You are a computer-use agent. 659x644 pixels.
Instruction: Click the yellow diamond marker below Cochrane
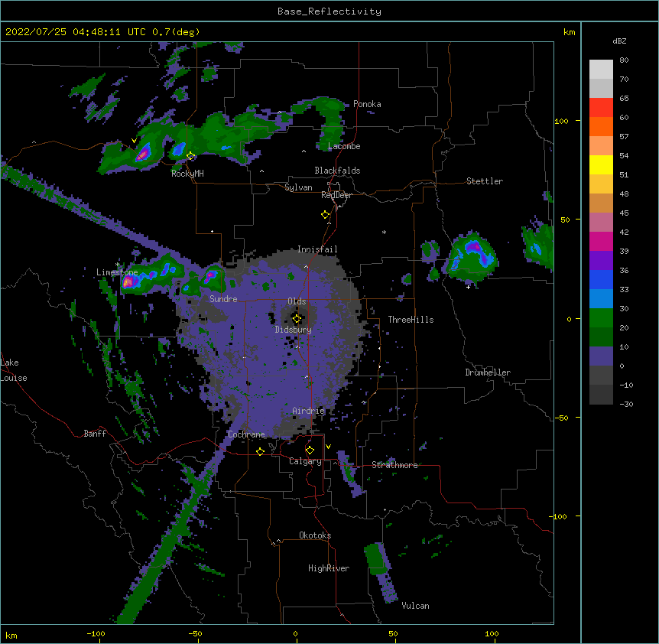pos(260,451)
